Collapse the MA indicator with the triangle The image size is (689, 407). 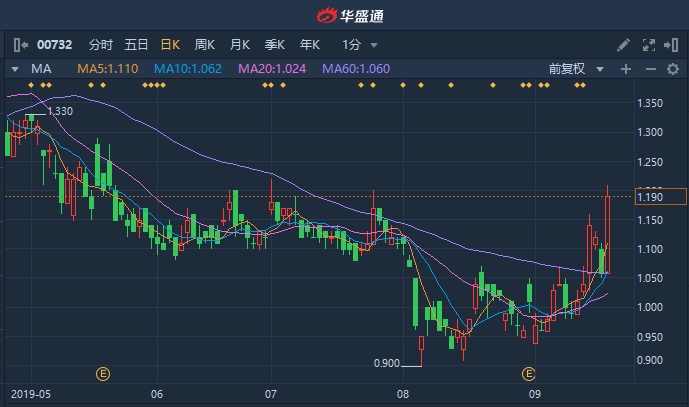pos(15,69)
